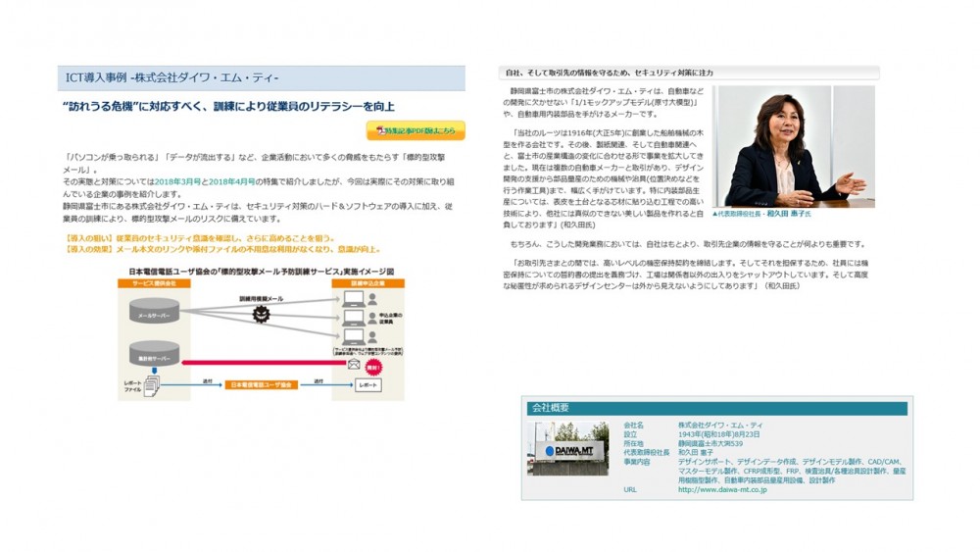Click the 申込企業の従業員 label in the diagram
The height and width of the screenshot is (552, 980).
click(x=390, y=319)
